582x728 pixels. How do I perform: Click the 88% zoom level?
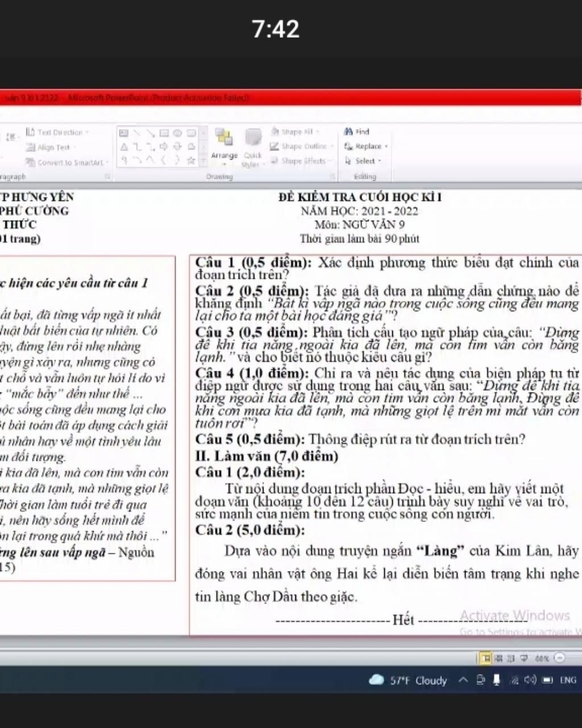coord(542,659)
